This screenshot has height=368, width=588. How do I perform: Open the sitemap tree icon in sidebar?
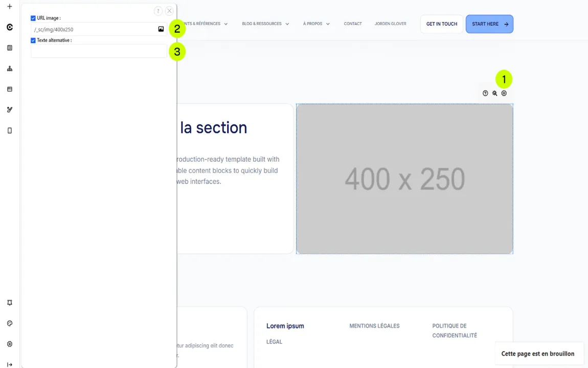point(10,69)
